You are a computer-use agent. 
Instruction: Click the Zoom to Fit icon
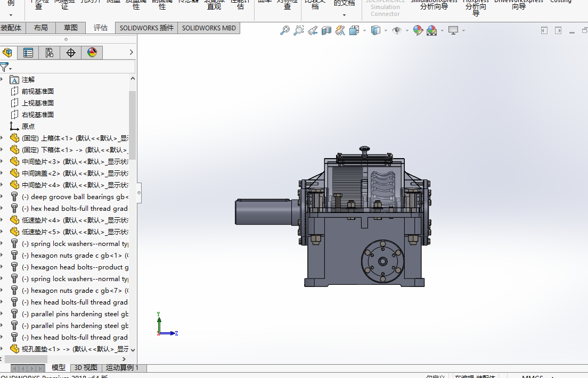(285, 30)
